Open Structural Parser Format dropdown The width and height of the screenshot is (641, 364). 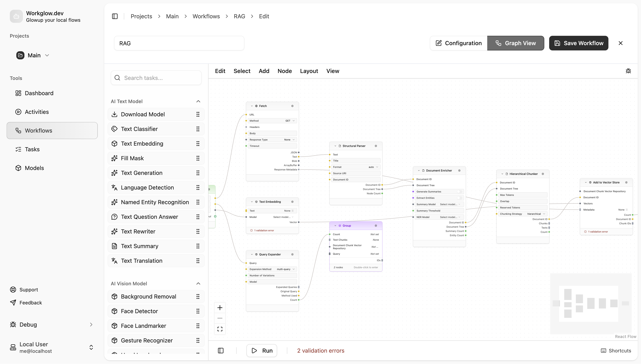tap(373, 167)
